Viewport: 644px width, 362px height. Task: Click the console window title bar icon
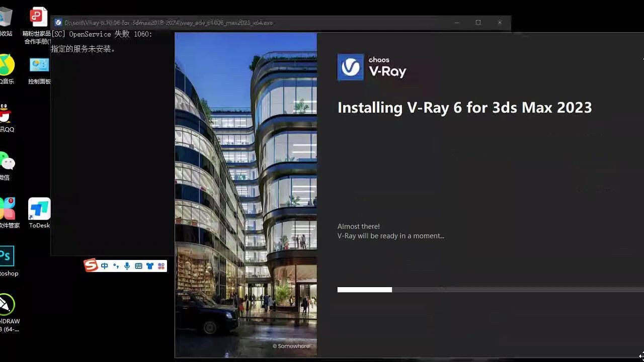pos(58,23)
